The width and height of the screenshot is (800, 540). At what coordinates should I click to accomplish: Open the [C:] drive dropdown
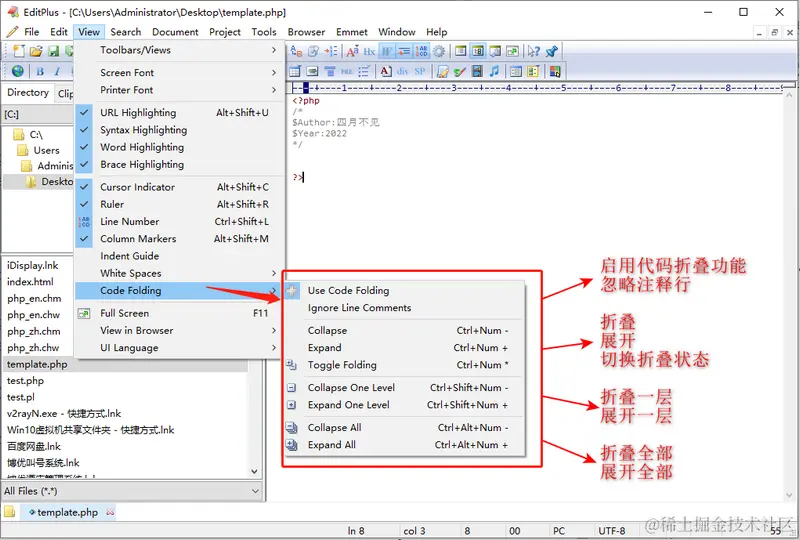(38, 114)
